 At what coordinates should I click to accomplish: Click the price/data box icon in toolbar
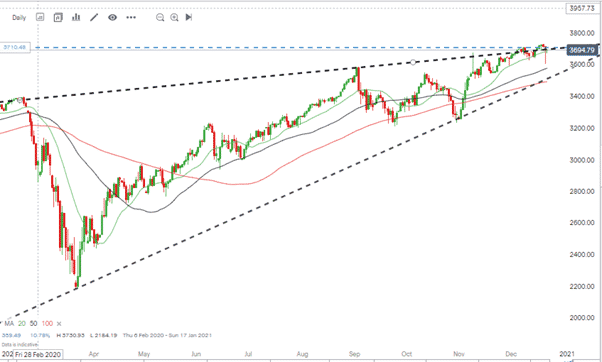(40, 17)
